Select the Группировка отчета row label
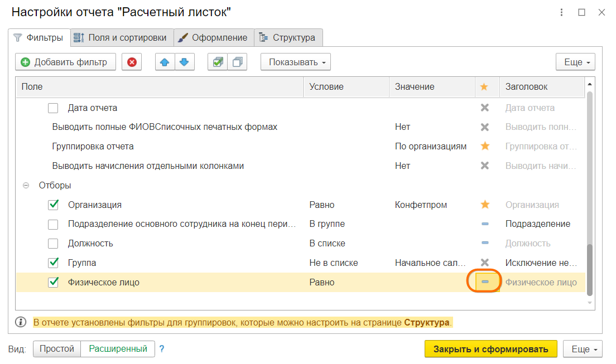This screenshot has width=616, height=364. coord(93,147)
